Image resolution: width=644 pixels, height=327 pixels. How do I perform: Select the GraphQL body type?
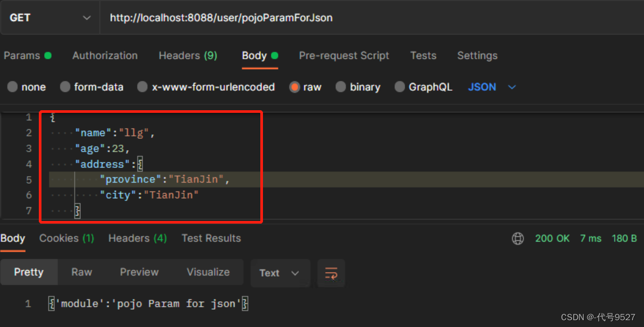click(x=424, y=87)
